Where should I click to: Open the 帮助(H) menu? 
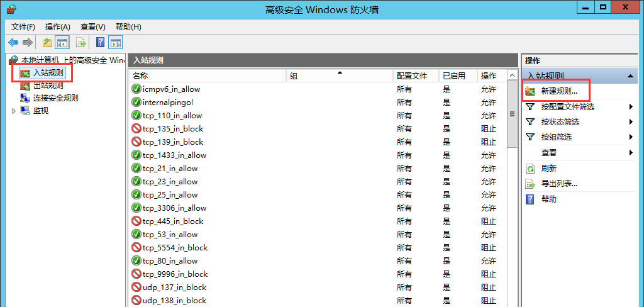128,27
